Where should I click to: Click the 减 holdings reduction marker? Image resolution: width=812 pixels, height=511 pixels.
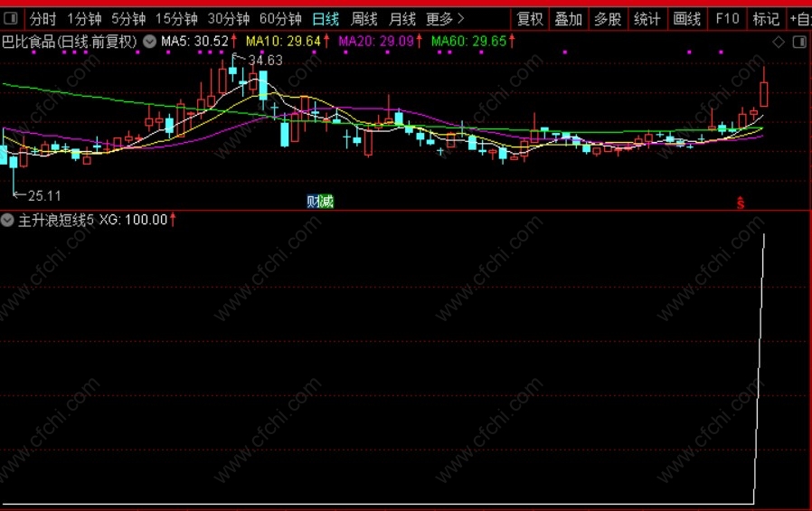[326, 202]
